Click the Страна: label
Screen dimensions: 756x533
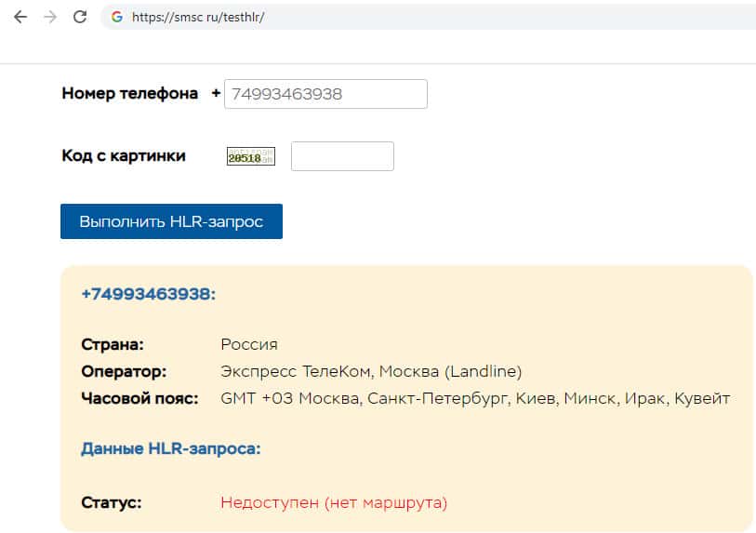click(x=113, y=344)
